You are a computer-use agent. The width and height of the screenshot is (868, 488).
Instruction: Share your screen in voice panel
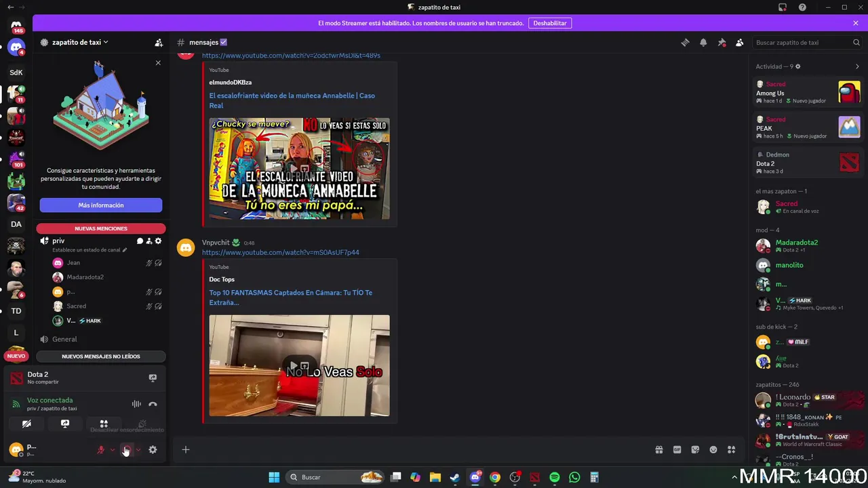coord(65,424)
